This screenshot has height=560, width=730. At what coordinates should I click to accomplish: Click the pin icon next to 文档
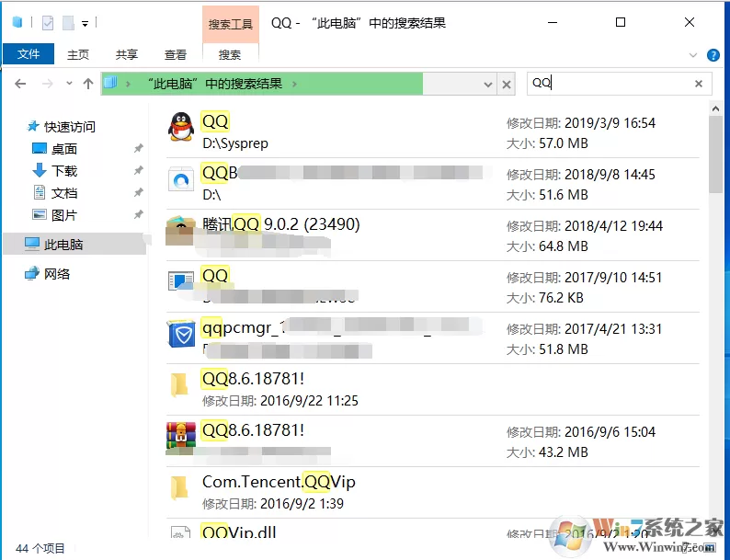(x=138, y=193)
